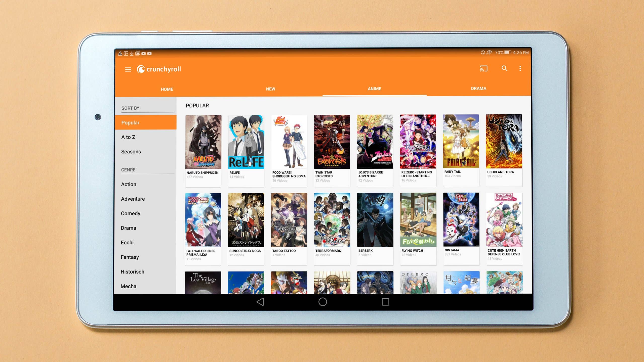Screen dimensions: 644x362
Task: Open the Naruto Shippuden thumbnail
Action: [x=203, y=142]
